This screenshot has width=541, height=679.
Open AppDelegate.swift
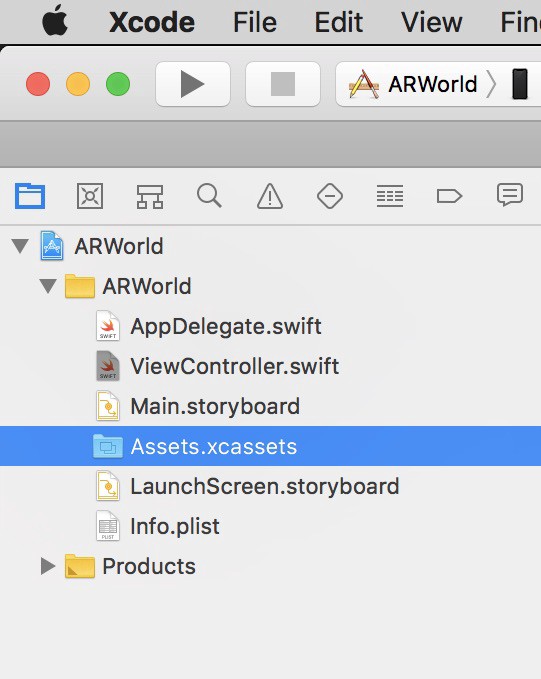coord(226,326)
